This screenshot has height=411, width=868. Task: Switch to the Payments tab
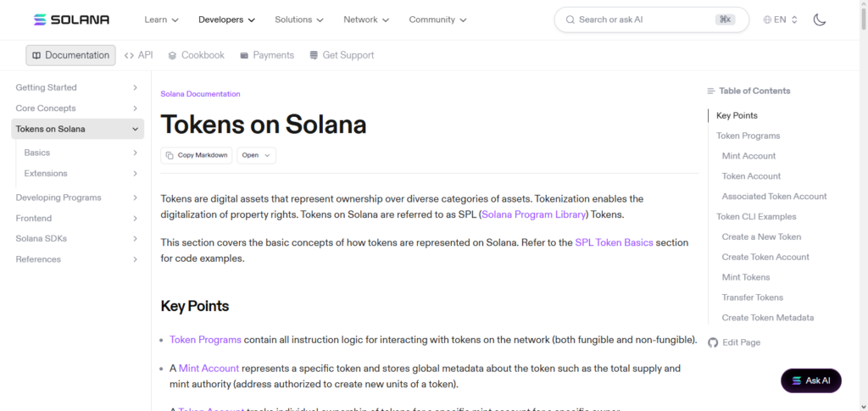tap(267, 55)
